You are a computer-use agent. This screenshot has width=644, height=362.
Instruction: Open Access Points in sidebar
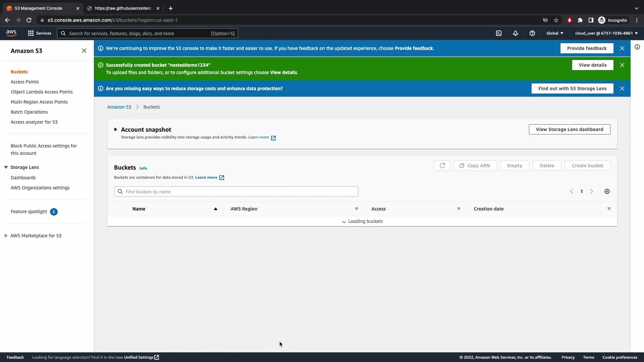click(x=25, y=82)
